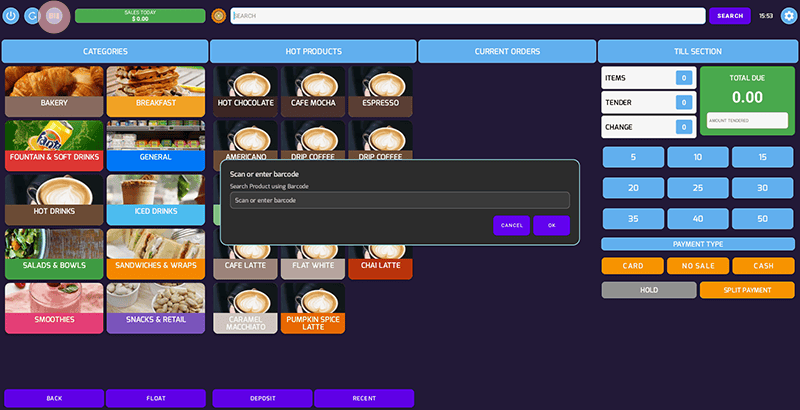Screen dimensions: 800x410
Task: Click the Amount Tendered field
Action: (x=747, y=120)
